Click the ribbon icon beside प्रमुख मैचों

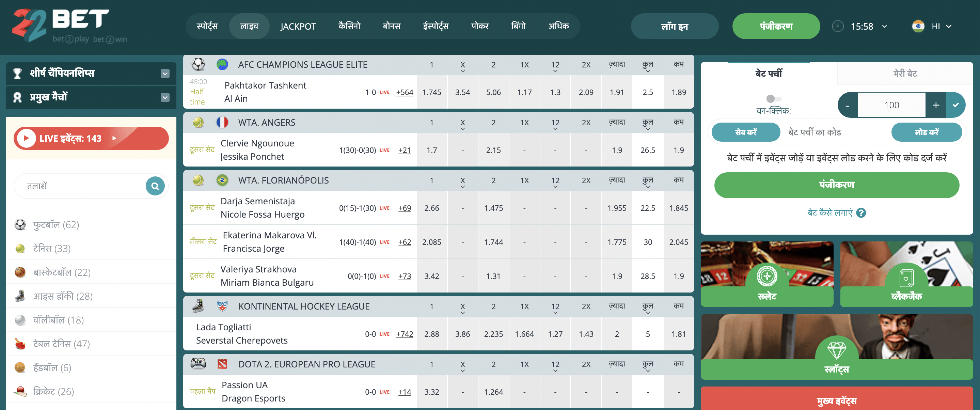pos(17,97)
